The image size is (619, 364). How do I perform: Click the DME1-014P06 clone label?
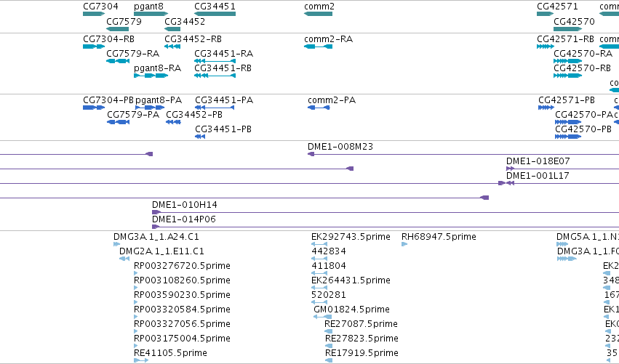[184, 219]
